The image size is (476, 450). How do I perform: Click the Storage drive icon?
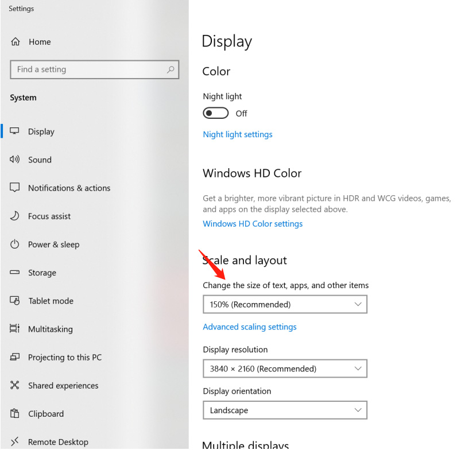14,272
